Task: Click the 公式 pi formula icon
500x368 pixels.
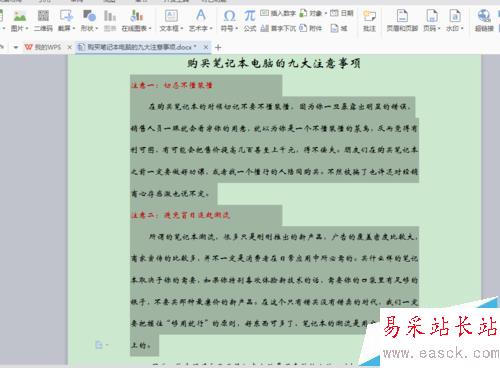Action: (250, 16)
